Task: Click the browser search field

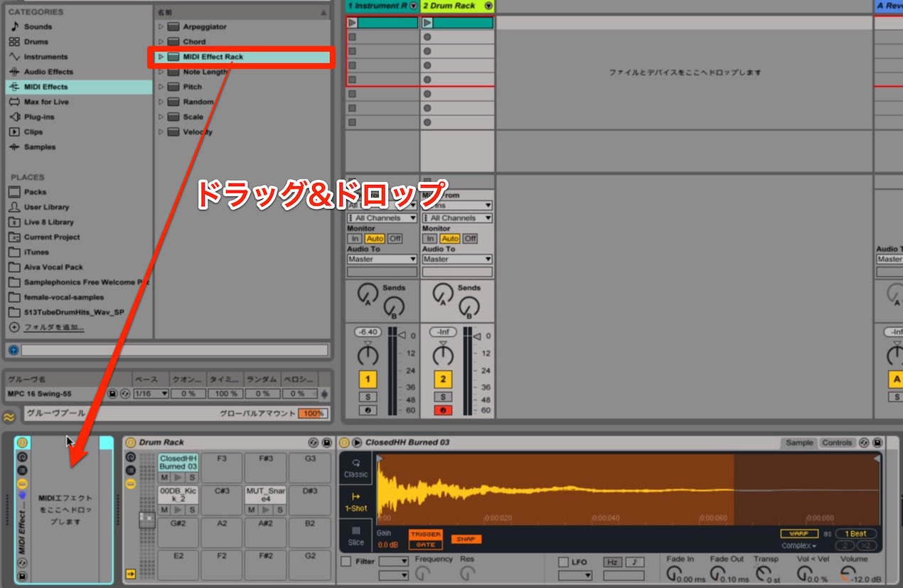Action: 174,350
